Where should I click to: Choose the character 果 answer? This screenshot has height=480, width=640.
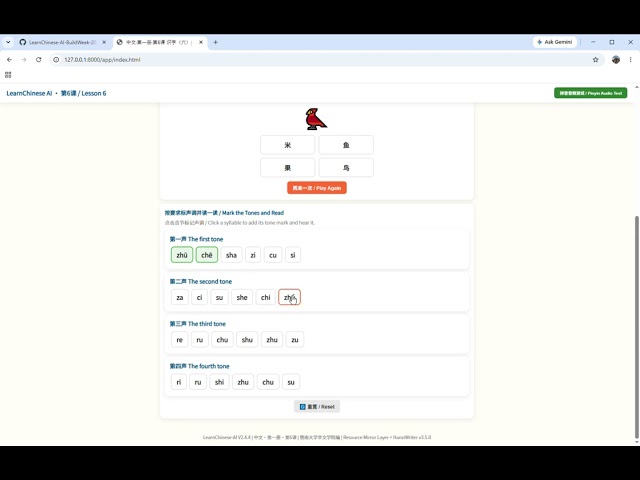(287, 168)
